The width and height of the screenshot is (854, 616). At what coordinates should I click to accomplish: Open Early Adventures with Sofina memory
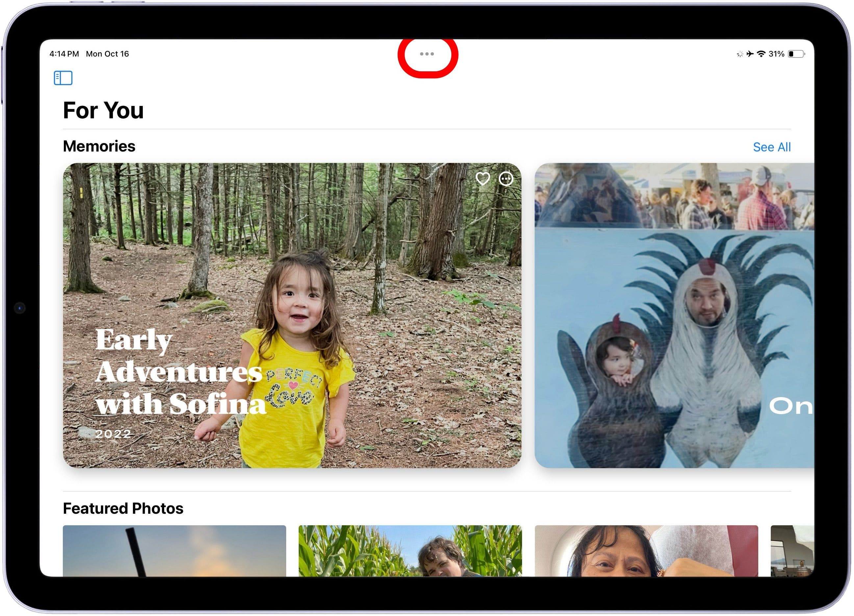292,315
